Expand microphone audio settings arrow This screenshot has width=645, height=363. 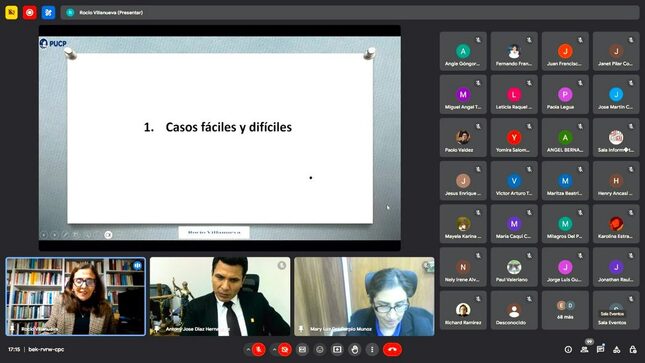[248, 349]
